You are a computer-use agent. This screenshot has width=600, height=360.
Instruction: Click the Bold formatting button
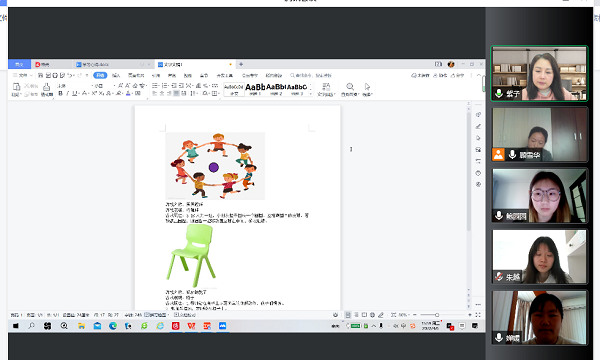point(60,93)
